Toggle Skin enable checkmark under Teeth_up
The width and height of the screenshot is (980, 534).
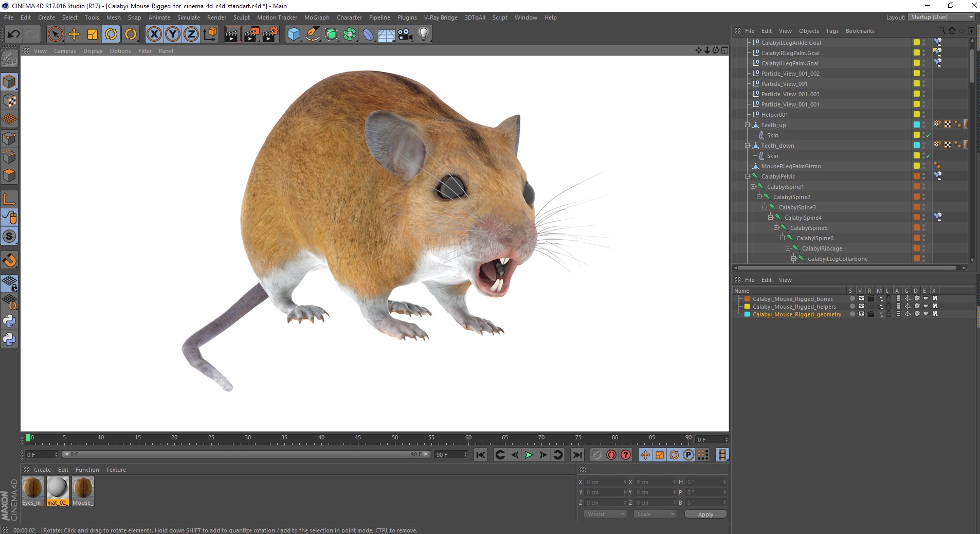[x=929, y=135]
